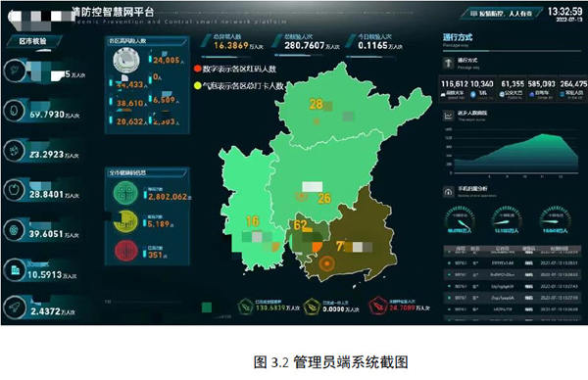
Task: Click the green pentagon icon beside 130.6839
Action: (245, 307)
